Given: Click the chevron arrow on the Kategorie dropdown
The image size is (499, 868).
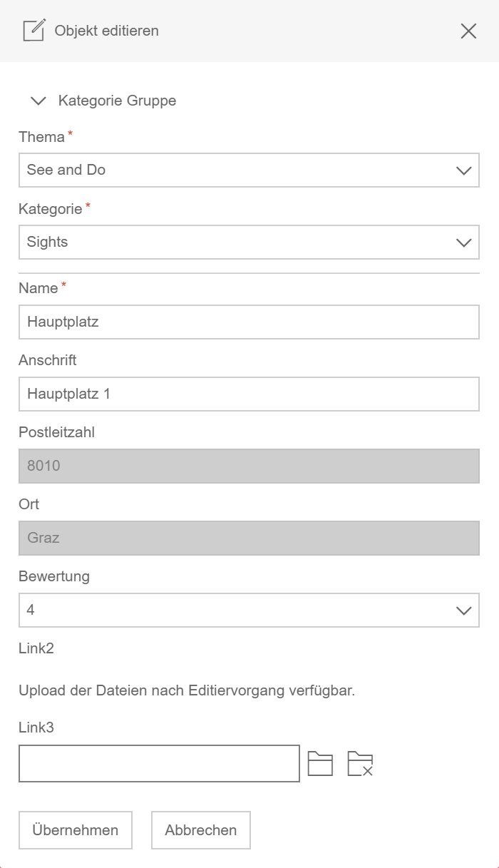Looking at the screenshot, I should [463, 242].
